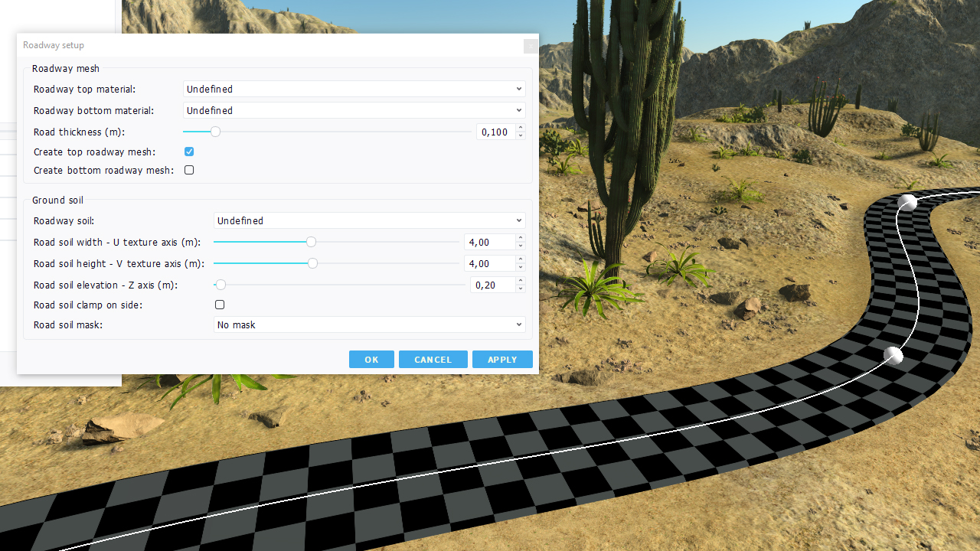The height and width of the screenshot is (551, 980).
Task: Enable Create bottom roadway mesh
Action: point(189,171)
